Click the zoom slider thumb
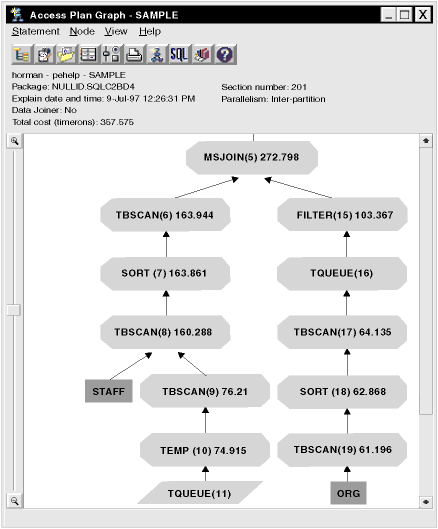Screen dimensions: 438x529 14,310
